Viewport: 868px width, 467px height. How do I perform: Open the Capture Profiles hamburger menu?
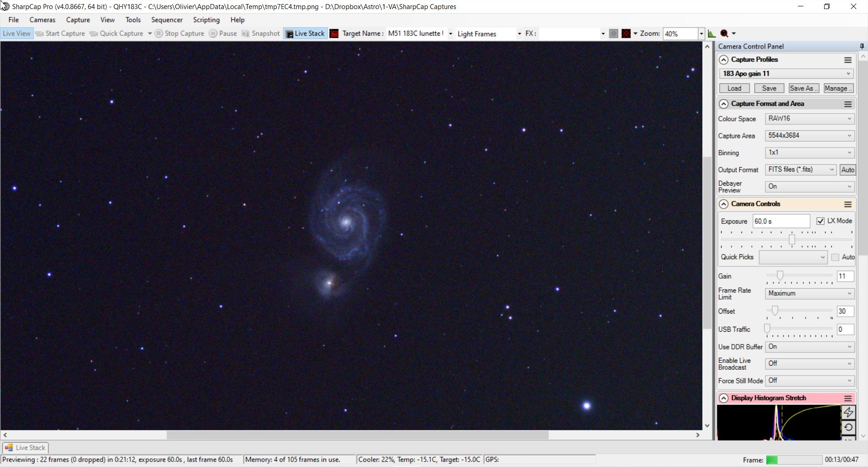coord(848,60)
